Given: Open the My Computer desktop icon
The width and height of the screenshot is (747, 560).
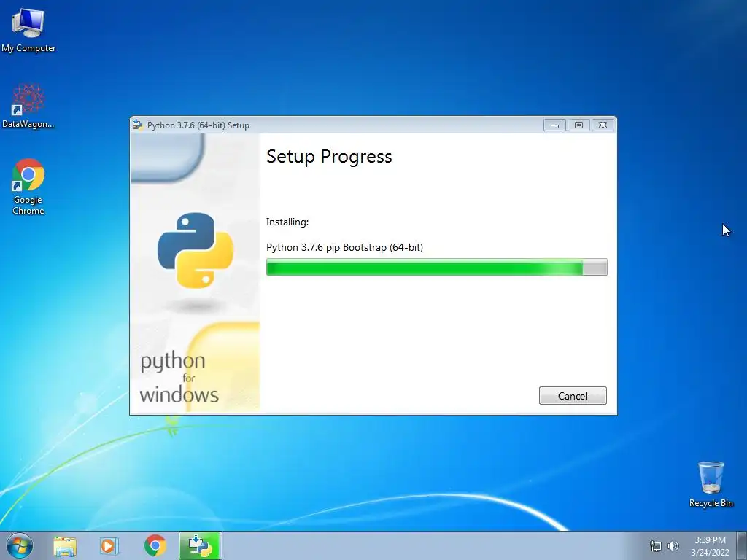Looking at the screenshot, I should (x=28, y=30).
